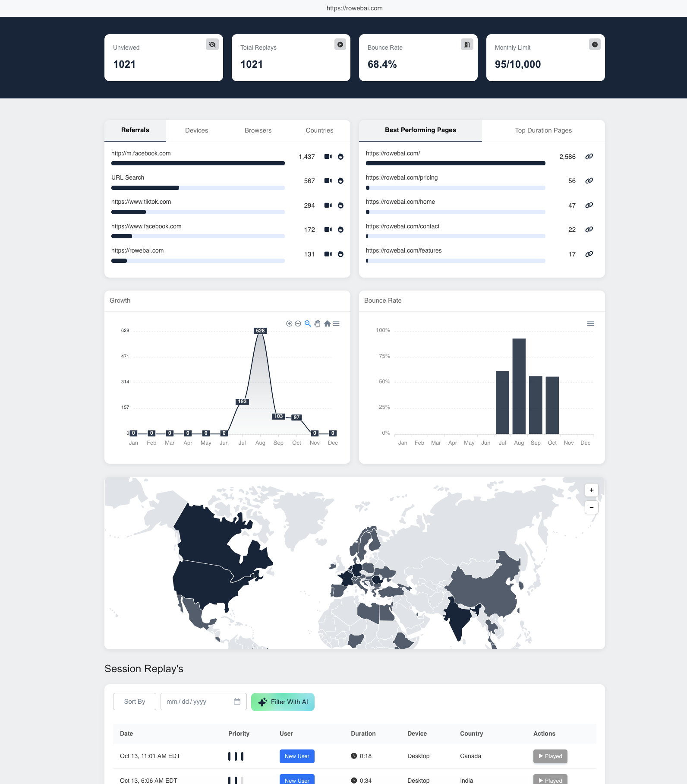Switch to the Browsers tab
The height and width of the screenshot is (784, 687).
(258, 130)
